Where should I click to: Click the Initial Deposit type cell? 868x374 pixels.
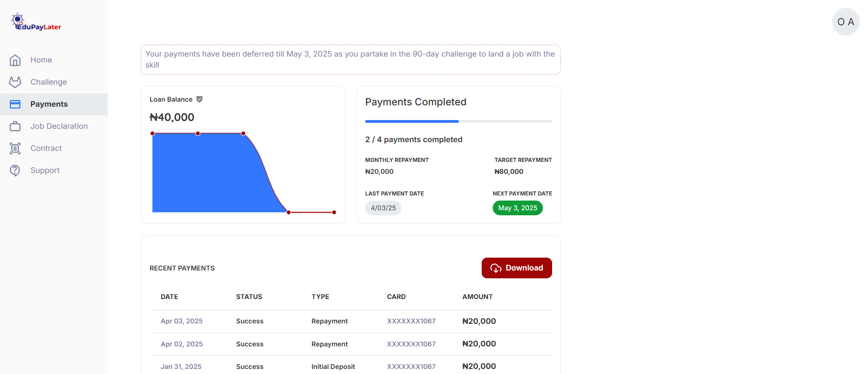coord(333,367)
